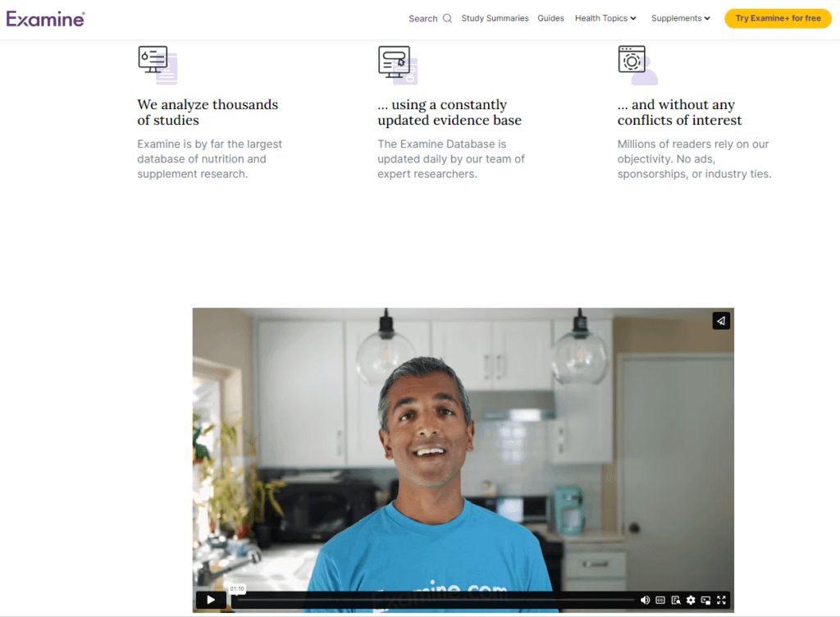Click the Examine logo
The height and width of the screenshot is (617, 840).
coord(45,18)
